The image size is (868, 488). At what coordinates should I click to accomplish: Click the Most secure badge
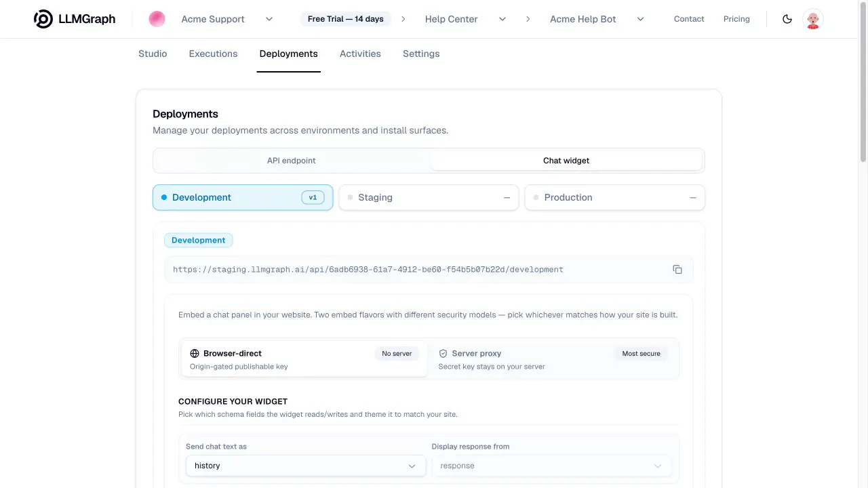(641, 354)
